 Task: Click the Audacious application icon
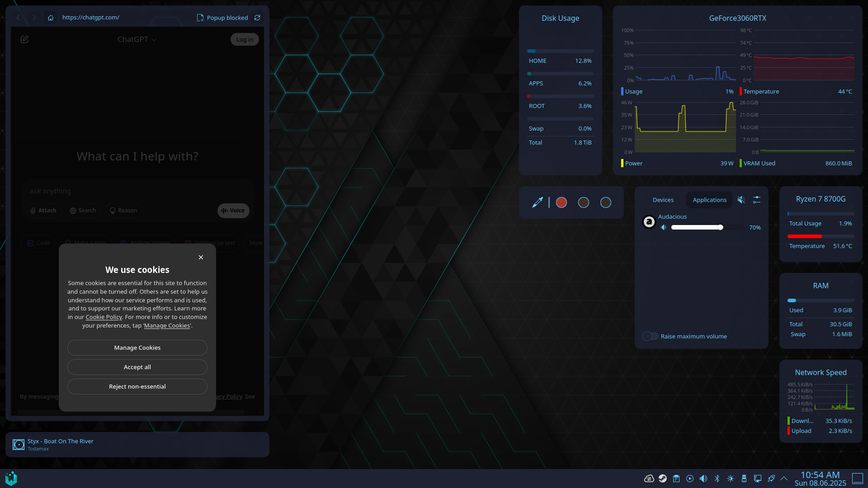coord(649,222)
